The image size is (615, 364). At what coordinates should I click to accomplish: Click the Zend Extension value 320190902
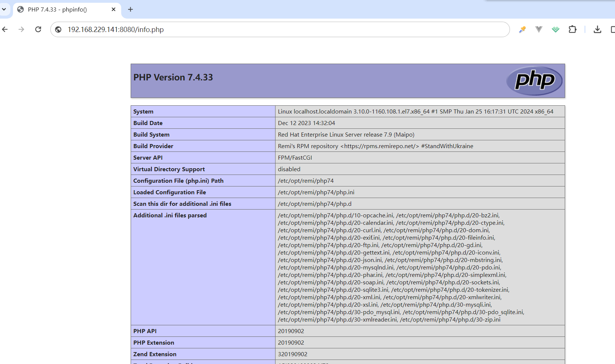tap(293, 354)
